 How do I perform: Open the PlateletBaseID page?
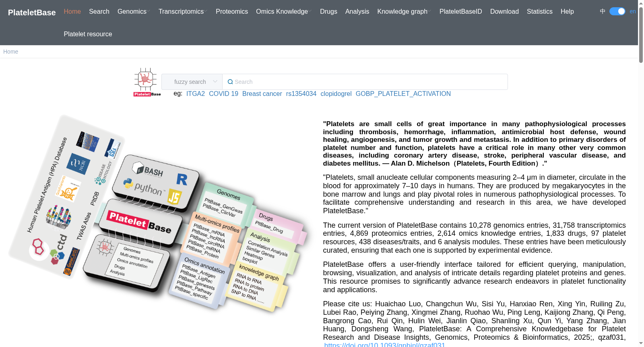(461, 11)
